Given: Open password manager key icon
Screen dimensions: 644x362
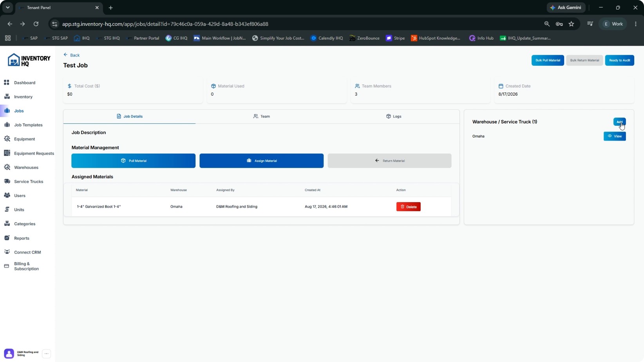Looking at the screenshot, I should click(559, 24).
